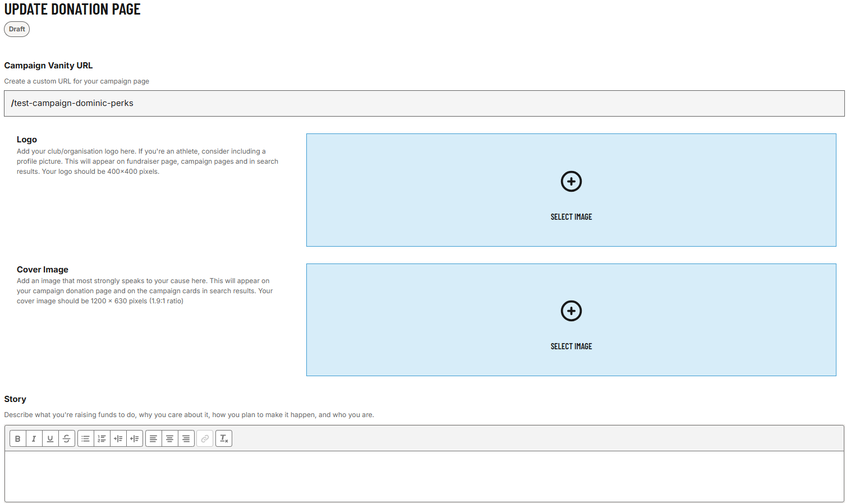Clear text formatting in Story editor
Image resolution: width=851 pixels, height=504 pixels.
224,439
